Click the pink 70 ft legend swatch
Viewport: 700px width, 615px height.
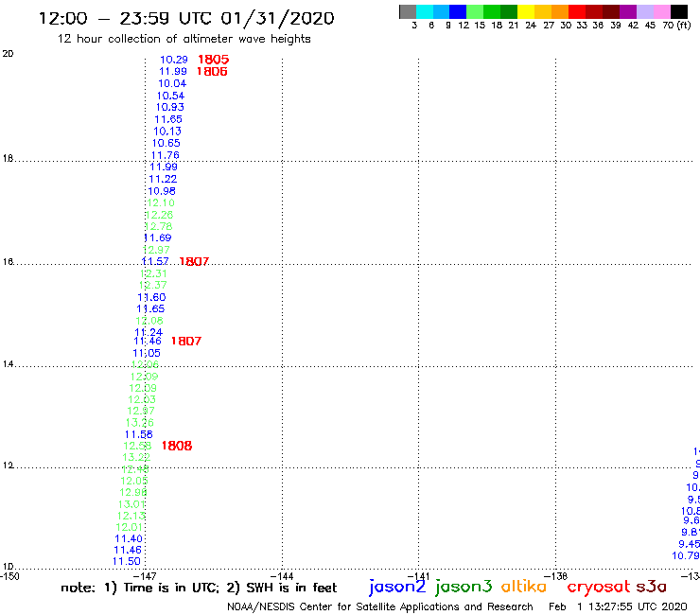tap(661, 11)
